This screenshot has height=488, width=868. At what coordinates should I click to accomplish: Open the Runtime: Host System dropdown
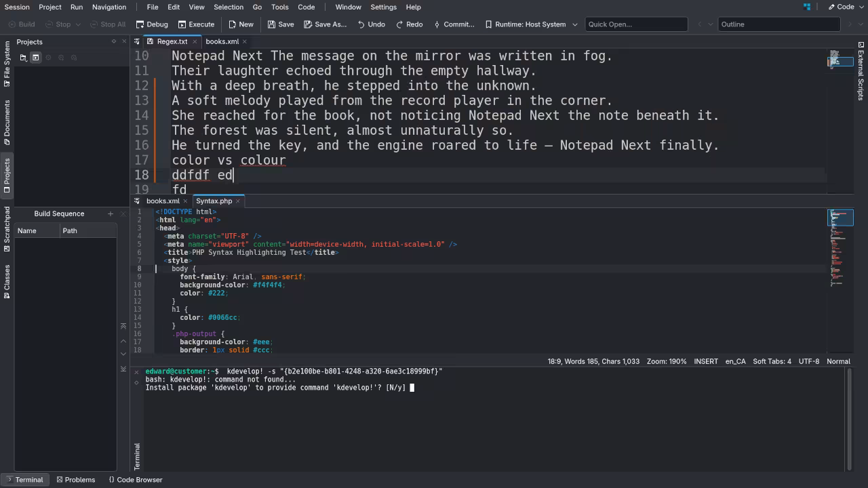(x=532, y=24)
